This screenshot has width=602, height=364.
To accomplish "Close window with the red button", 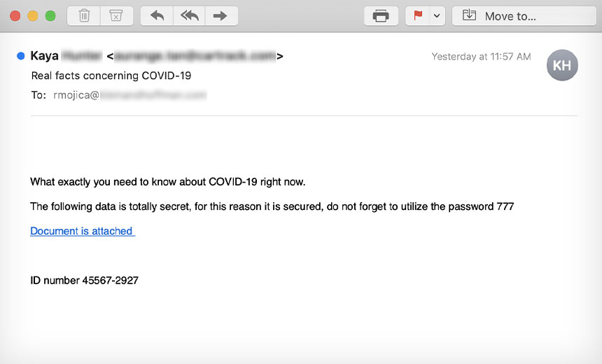I will pos(15,16).
